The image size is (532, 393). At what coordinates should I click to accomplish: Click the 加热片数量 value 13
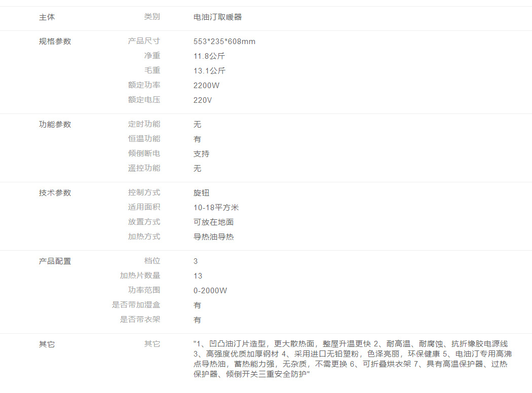(198, 276)
